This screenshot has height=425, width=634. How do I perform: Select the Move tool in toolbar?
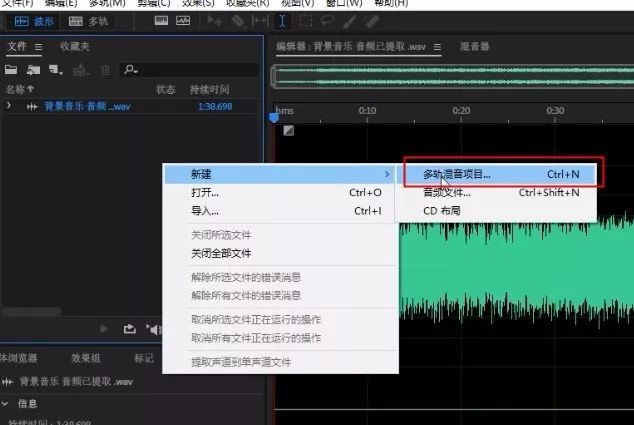[x=214, y=21]
